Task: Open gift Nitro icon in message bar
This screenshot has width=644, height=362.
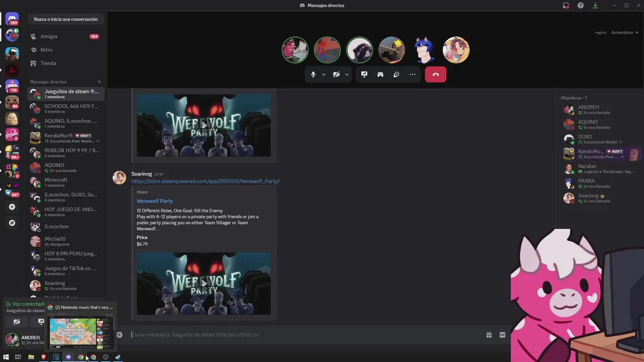Action: coord(489,335)
